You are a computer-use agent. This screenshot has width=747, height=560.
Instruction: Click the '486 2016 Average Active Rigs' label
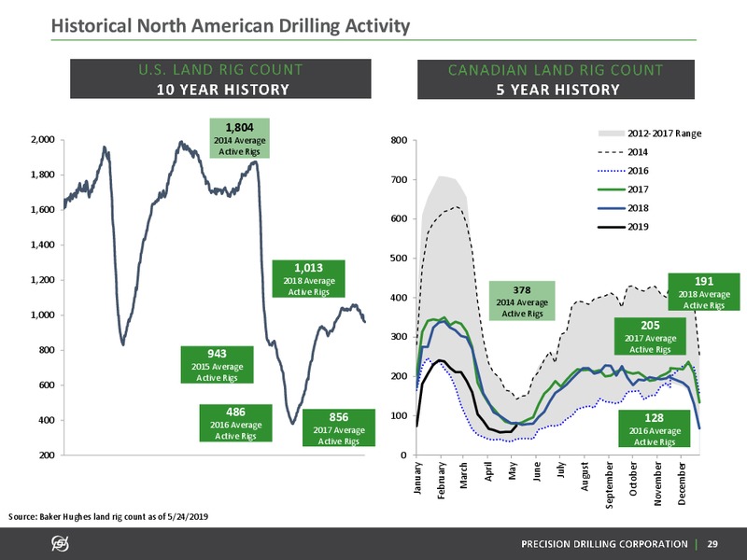(236, 423)
